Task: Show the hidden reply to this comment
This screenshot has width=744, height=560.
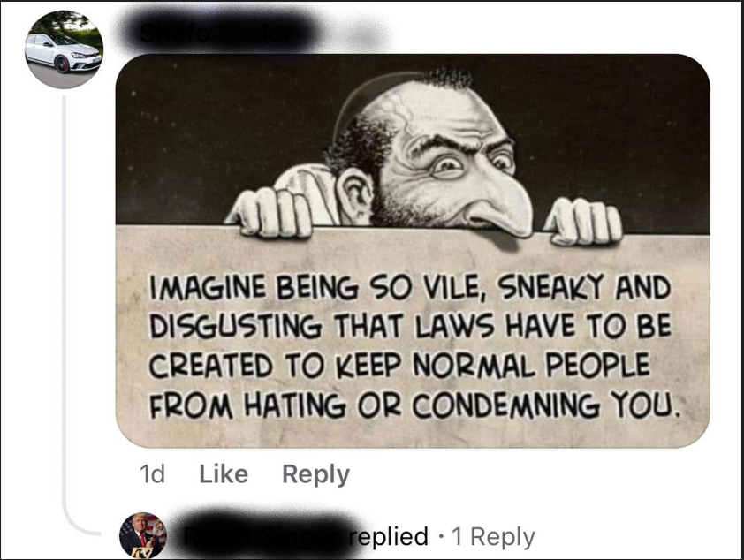Action: click(x=493, y=536)
